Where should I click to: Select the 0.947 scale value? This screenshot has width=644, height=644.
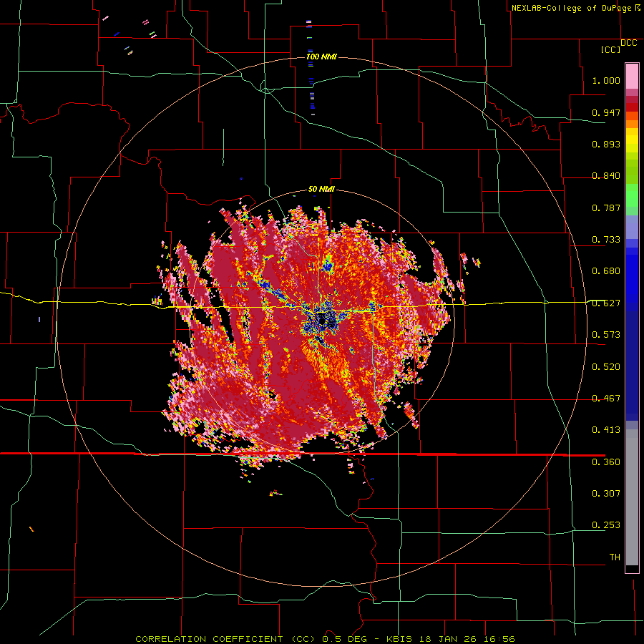[606, 112]
